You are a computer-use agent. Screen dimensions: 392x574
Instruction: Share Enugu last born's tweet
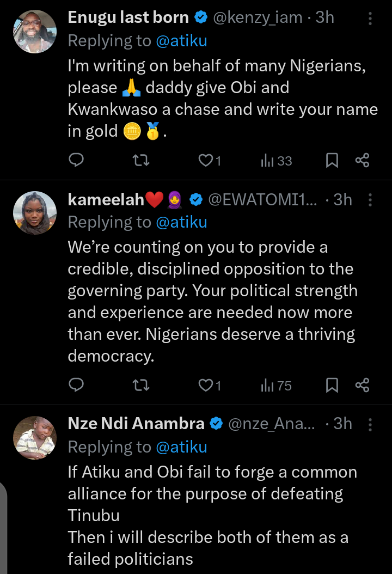[362, 160]
